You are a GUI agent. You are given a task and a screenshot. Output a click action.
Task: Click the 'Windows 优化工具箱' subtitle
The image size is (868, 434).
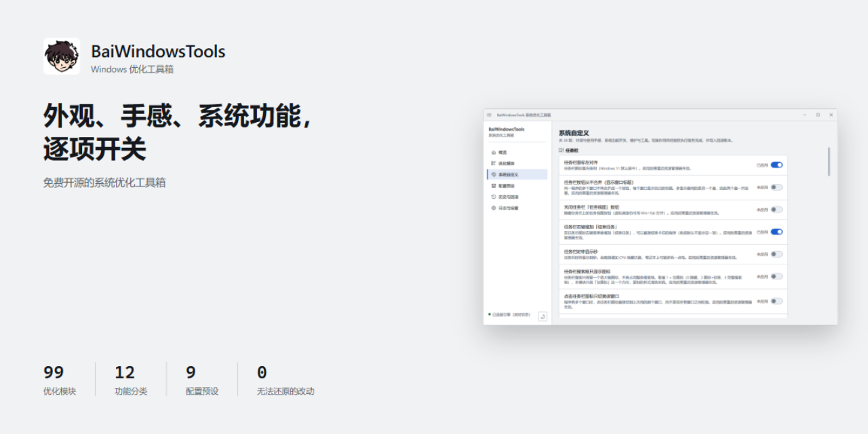[132, 69]
